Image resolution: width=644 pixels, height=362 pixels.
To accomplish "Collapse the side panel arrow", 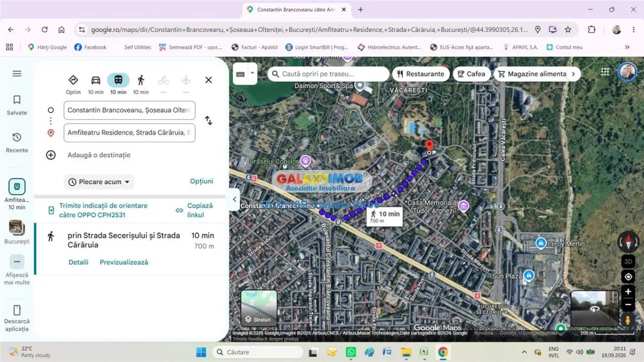I will pos(235,200).
